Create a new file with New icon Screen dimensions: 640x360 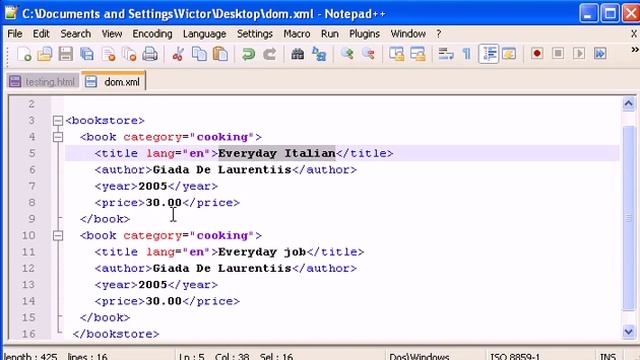pos(24,54)
